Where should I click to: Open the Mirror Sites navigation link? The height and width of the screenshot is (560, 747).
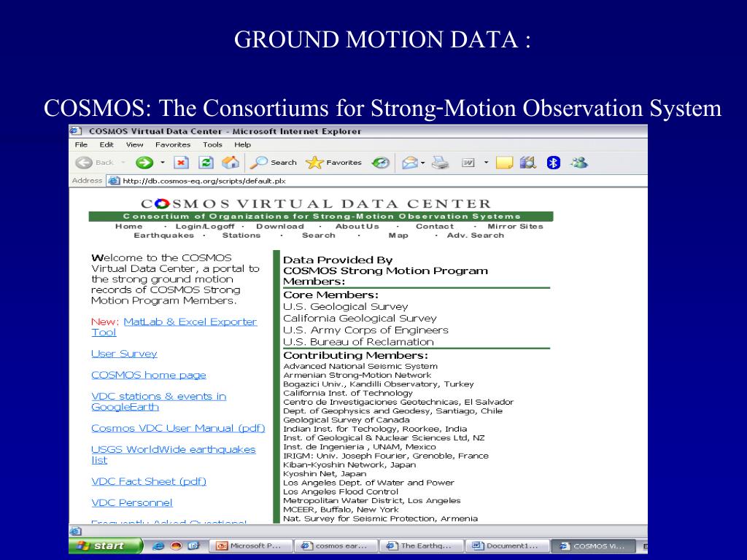pos(515,227)
